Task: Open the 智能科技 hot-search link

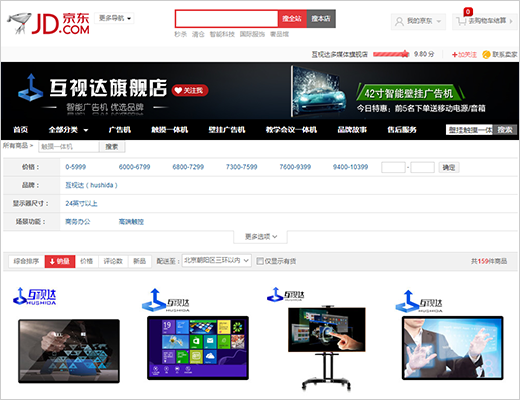Action: point(222,34)
